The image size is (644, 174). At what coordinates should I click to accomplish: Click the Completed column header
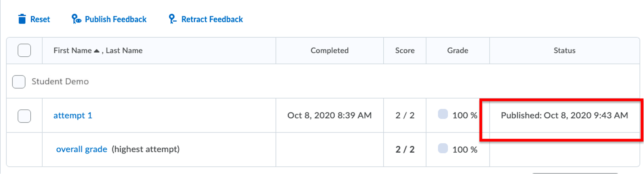coord(329,51)
